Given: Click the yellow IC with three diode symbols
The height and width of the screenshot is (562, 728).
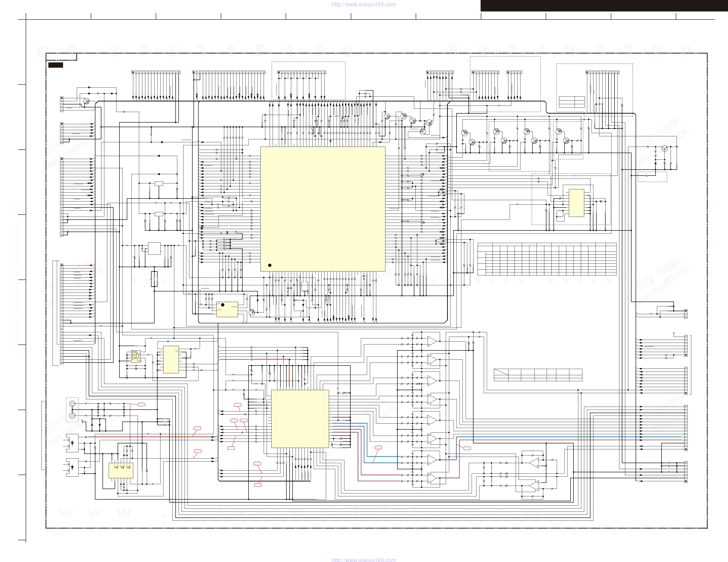Looking at the screenshot, I should [121, 470].
